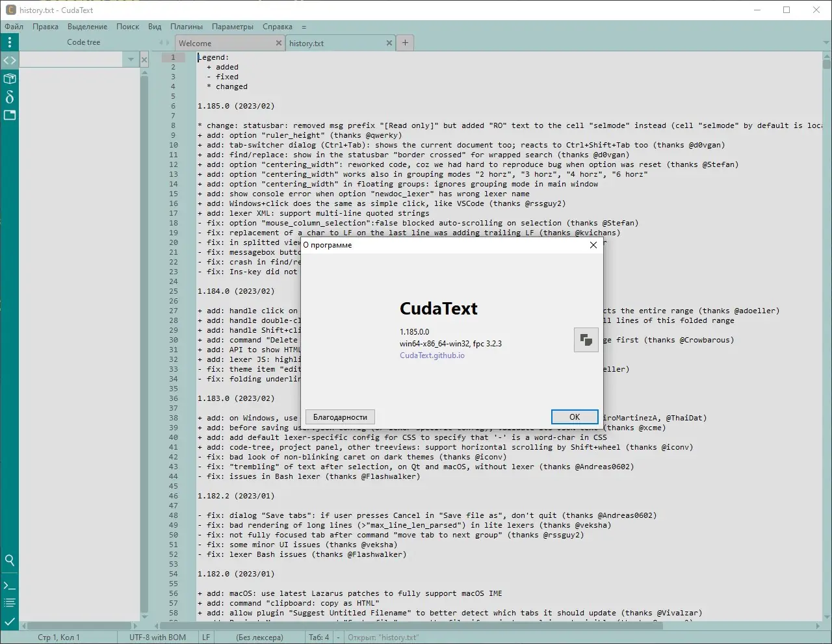Image resolution: width=832 pixels, height=644 pixels.
Task: Click the code tree horizontal scrollbar
Action: click(81, 626)
